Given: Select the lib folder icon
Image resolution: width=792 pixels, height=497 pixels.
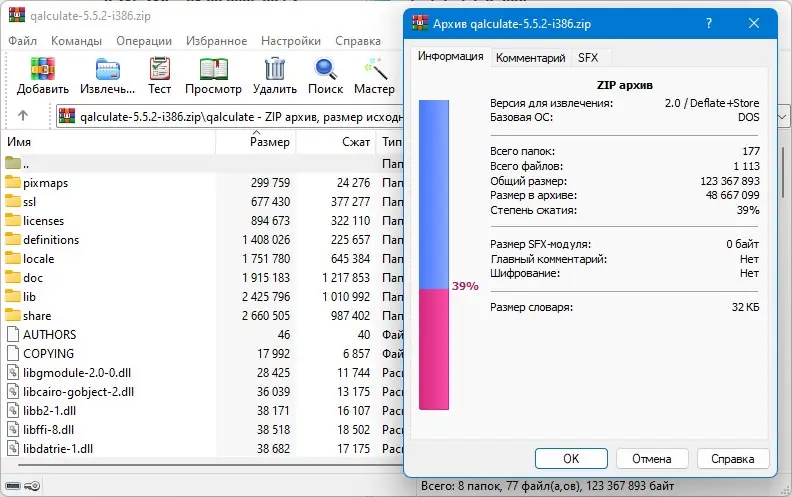Looking at the screenshot, I should coord(13,296).
